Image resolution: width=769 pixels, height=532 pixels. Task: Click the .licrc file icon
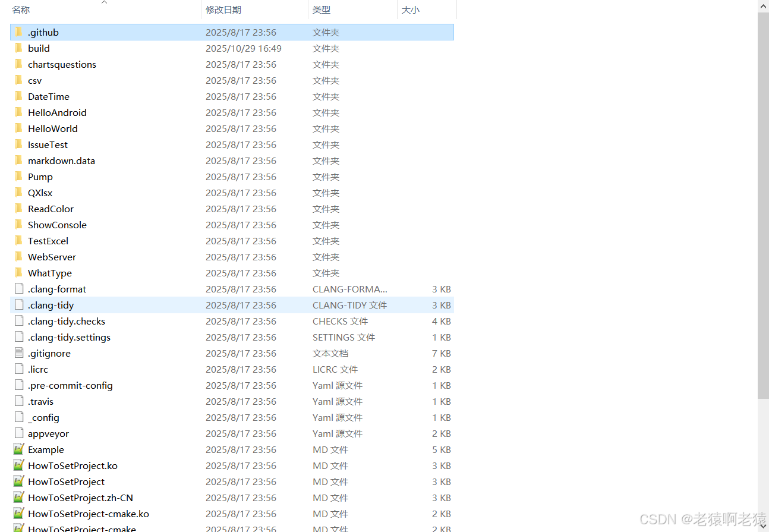(18, 369)
